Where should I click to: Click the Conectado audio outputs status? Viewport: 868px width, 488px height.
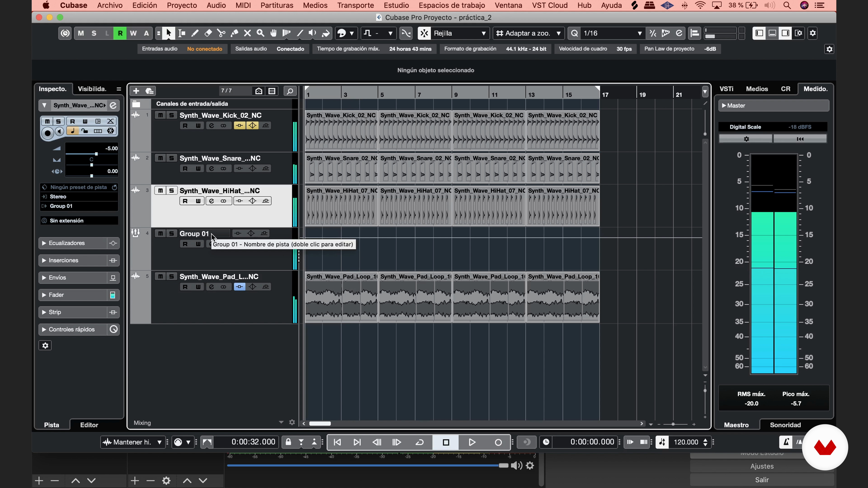tap(290, 49)
